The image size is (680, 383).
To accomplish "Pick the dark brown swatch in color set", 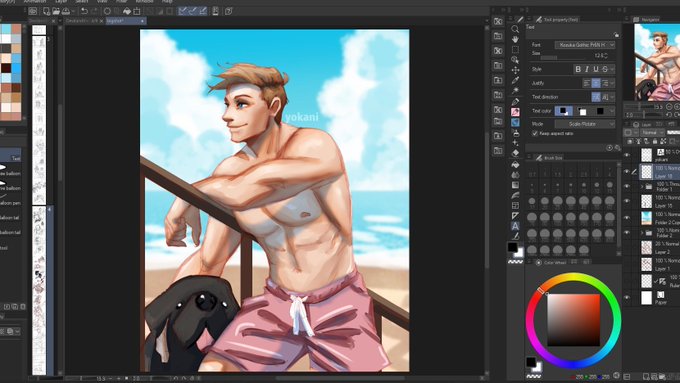I will point(6,68).
